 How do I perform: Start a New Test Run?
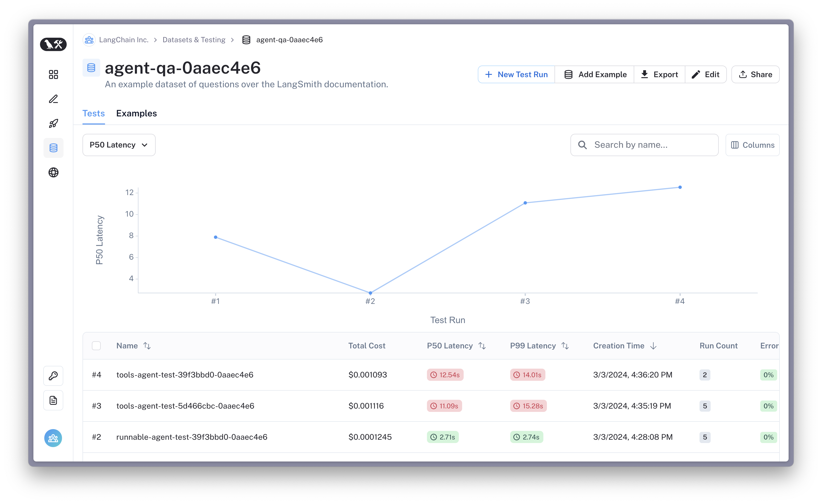click(x=517, y=74)
